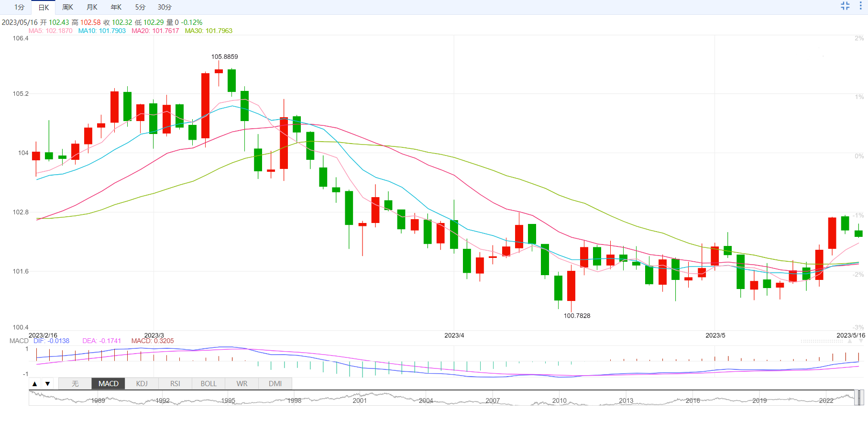Select the 5分 five-minute chart tab
Image resolution: width=868 pixels, height=423 pixels.
(x=140, y=7)
